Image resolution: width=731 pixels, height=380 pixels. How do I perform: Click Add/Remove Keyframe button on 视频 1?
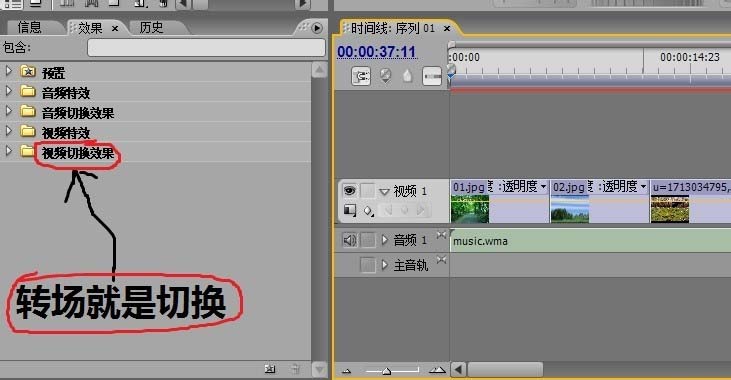pos(404,210)
